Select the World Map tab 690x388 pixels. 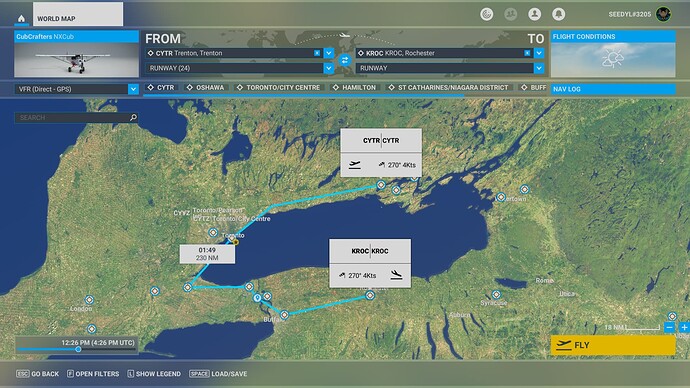78,15
